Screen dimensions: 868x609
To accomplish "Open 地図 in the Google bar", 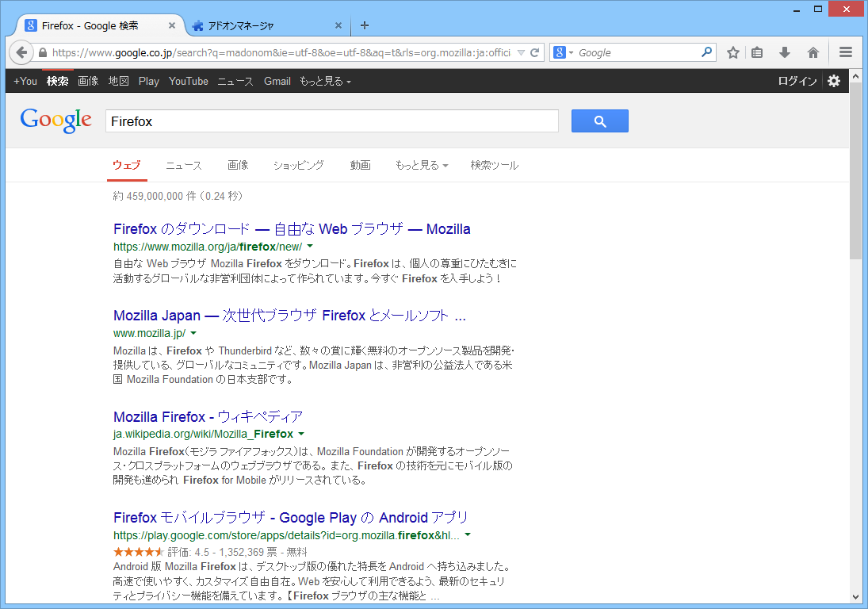I will click(118, 81).
